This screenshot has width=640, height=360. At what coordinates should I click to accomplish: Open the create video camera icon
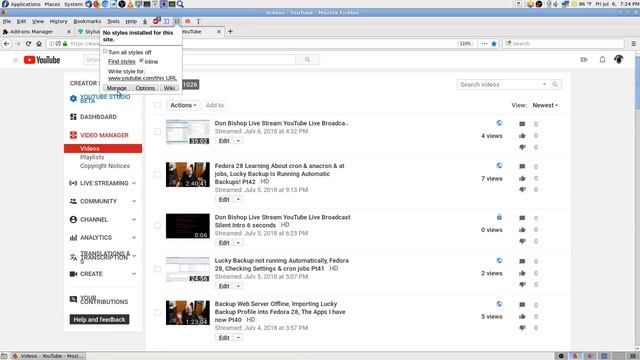tap(584, 60)
